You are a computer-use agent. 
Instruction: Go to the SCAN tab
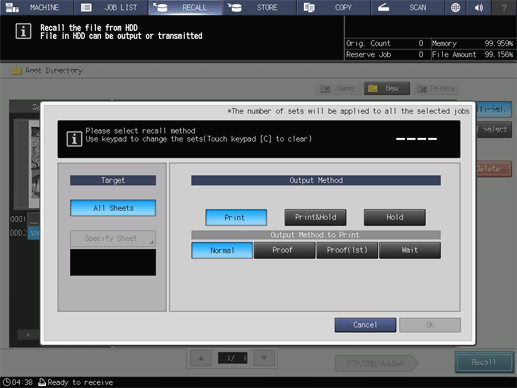[407, 7]
